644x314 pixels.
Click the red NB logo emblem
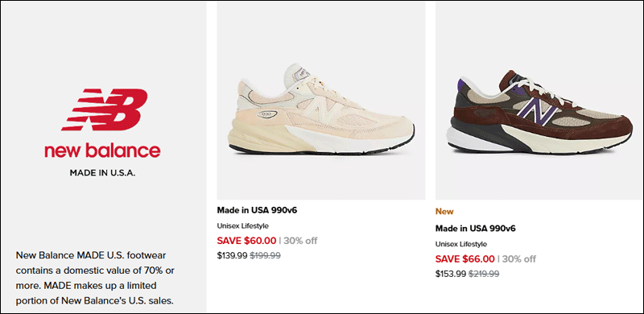105,109
